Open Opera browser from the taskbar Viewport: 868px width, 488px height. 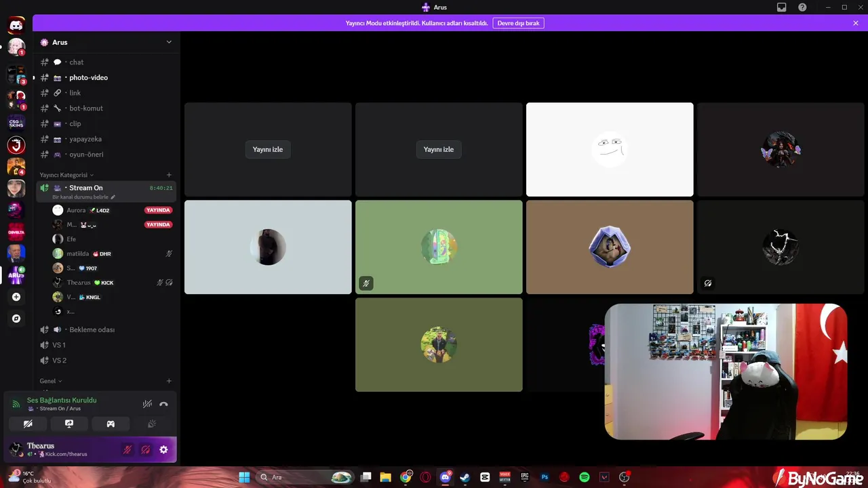pyautogui.click(x=425, y=477)
